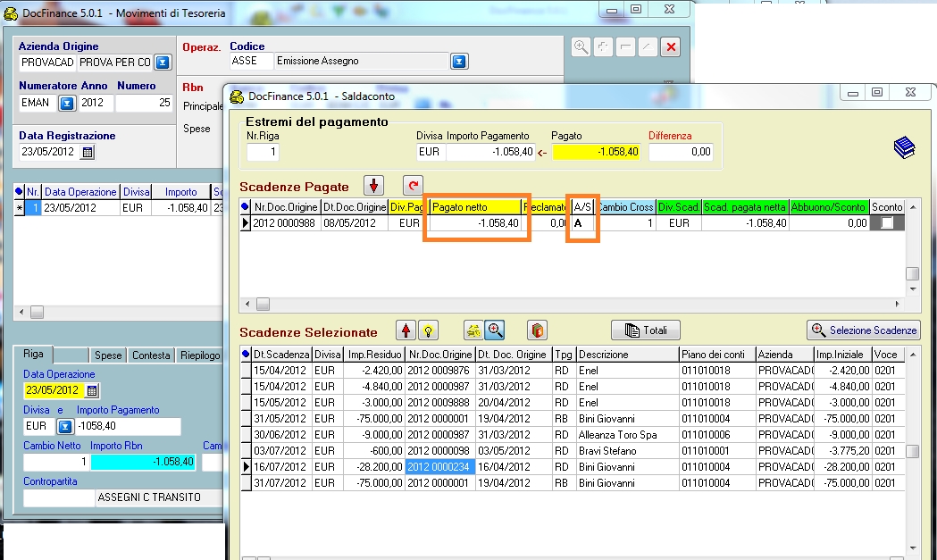Click the Scadenze Pagate horizontal scrollbar
Image resolution: width=937 pixels, height=560 pixels.
(572, 305)
